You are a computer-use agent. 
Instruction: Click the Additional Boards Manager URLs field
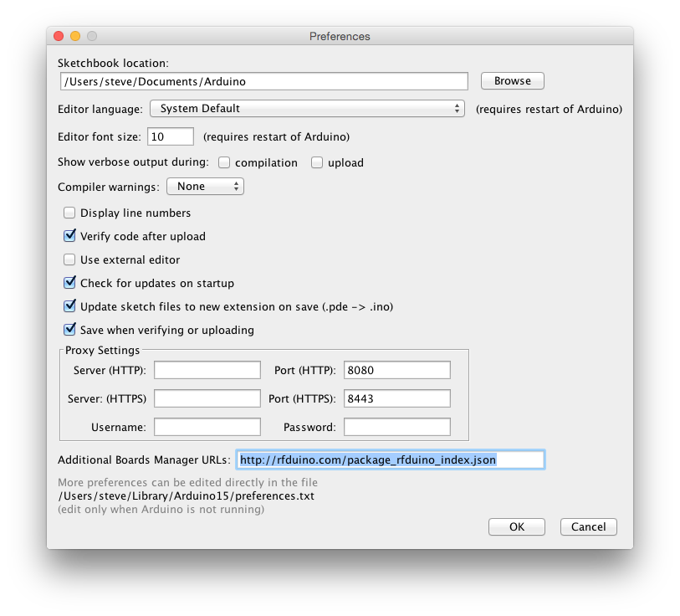(390, 459)
